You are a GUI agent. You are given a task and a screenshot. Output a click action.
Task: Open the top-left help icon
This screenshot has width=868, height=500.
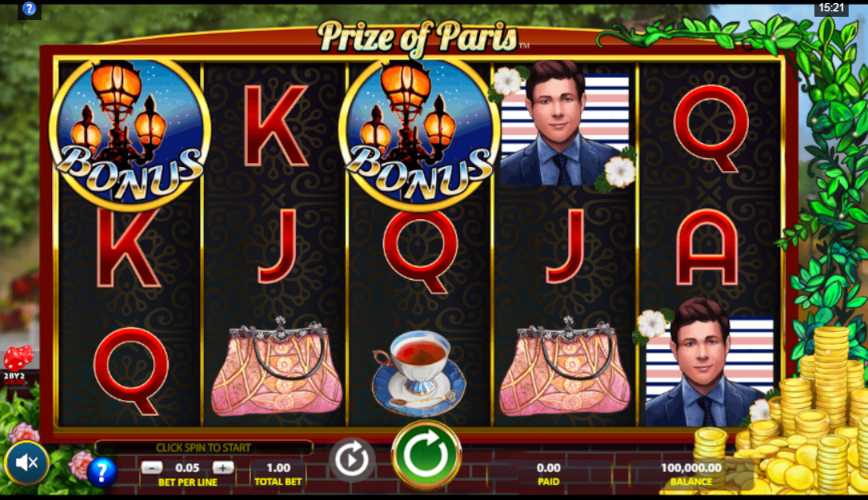point(29,8)
